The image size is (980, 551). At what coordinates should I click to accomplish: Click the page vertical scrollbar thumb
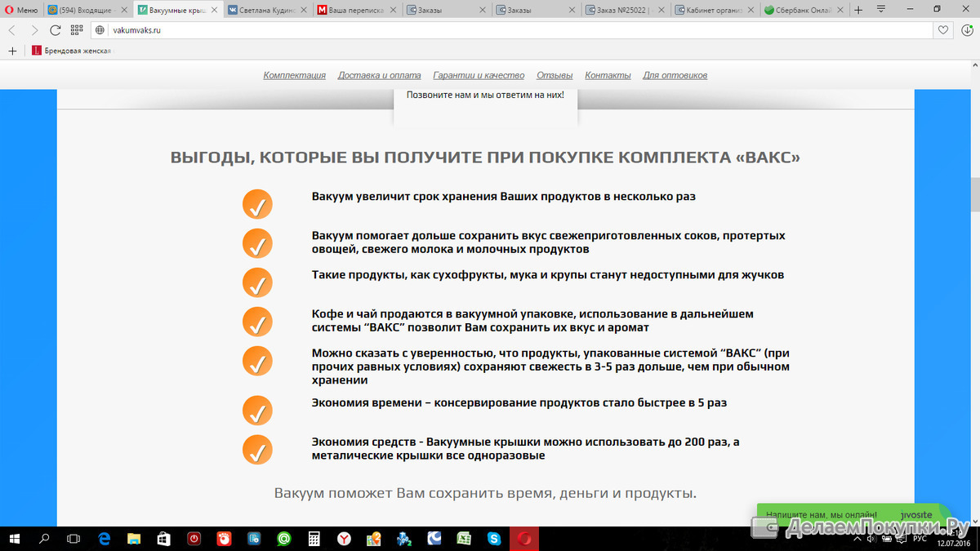[x=974, y=193]
